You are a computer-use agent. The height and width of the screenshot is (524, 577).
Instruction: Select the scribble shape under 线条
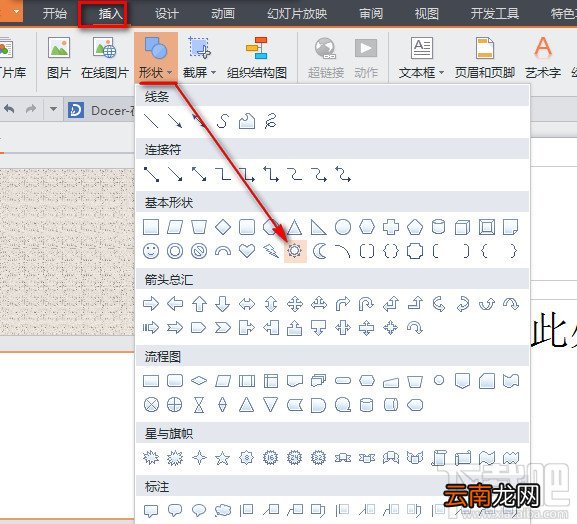tap(270, 121)
